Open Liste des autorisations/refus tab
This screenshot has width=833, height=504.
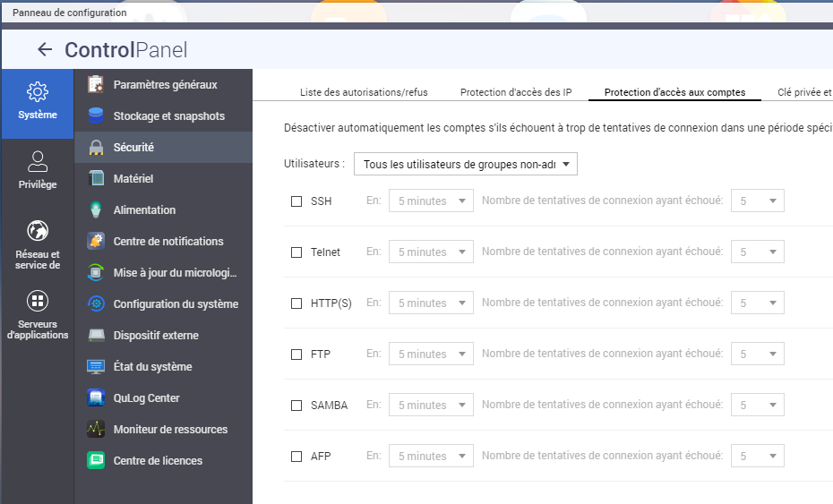(x=364, y=92)
